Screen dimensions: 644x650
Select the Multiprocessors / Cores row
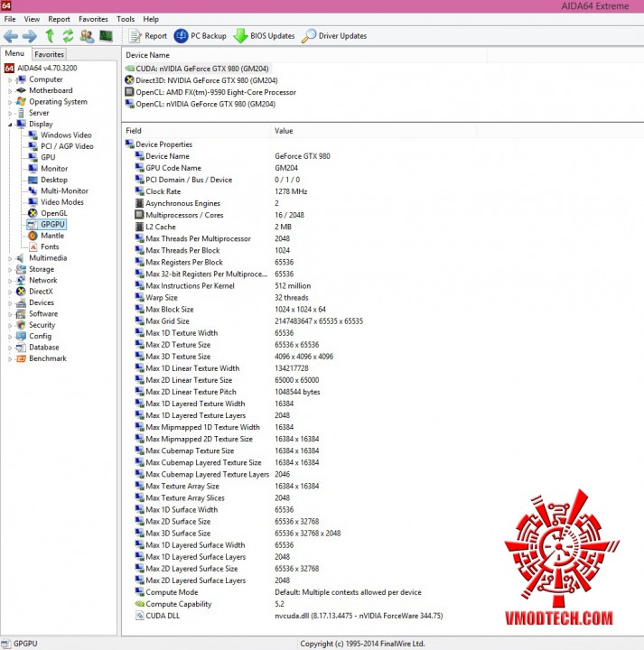pos(219,216)
